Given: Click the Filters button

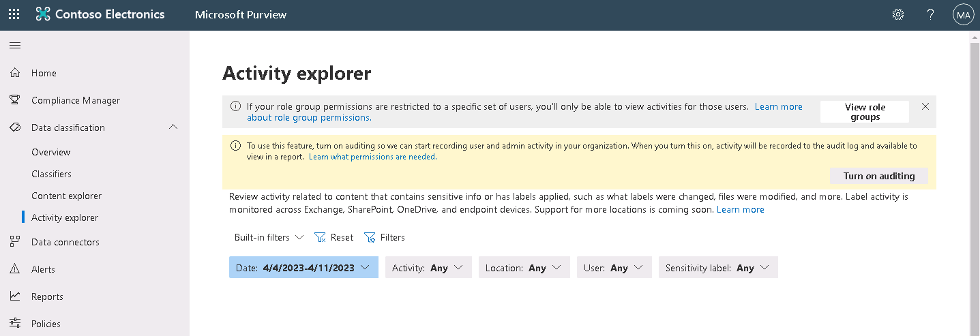Looking at the screenshot, I should coord(385,237).
